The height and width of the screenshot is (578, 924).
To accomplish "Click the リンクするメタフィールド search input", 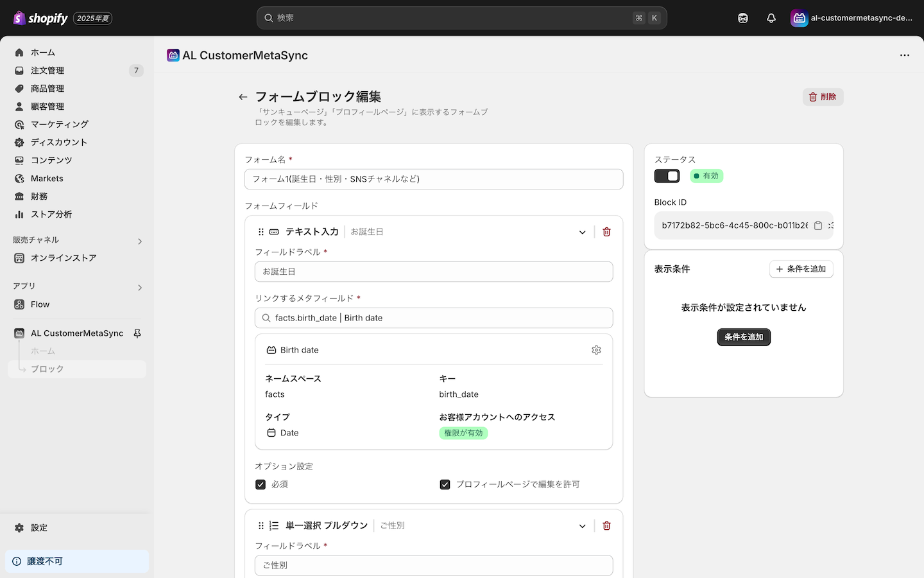I will coord(434,318).
